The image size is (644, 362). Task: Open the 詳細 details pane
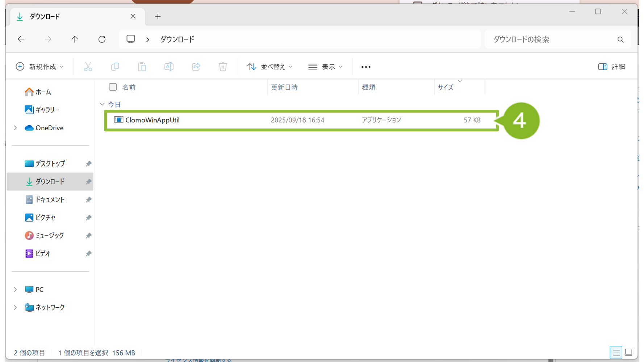coord(611,67)
